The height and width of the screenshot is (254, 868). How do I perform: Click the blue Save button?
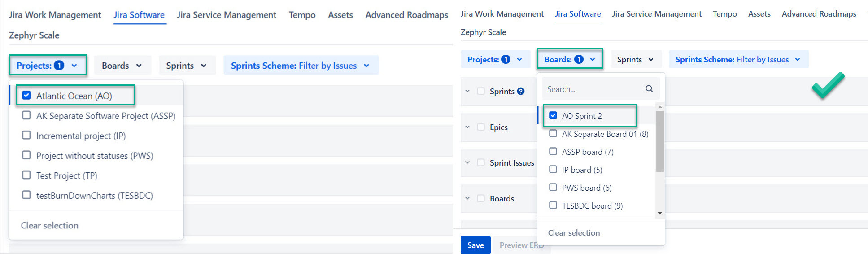[x=475, y=245]
